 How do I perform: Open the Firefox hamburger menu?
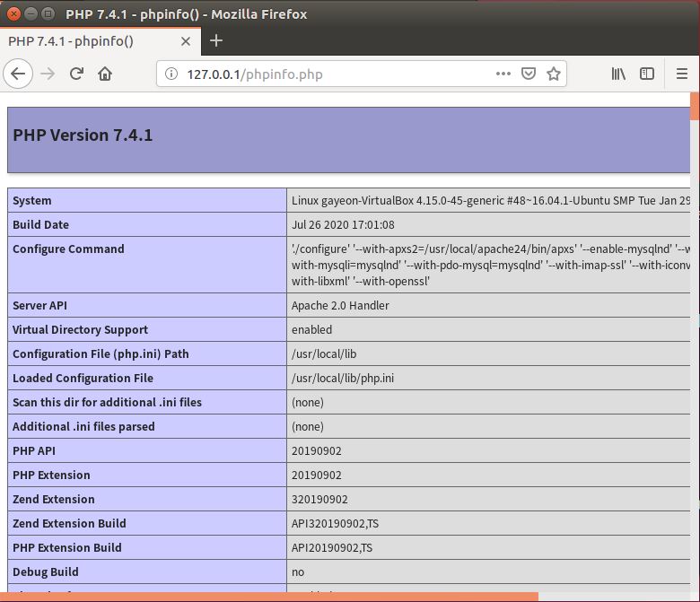682,74
